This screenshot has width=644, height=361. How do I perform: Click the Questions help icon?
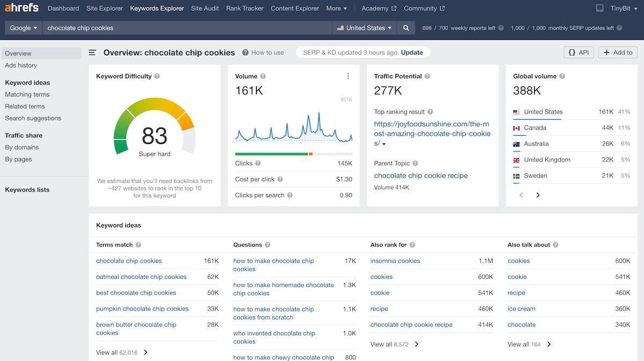click(268, 245)
